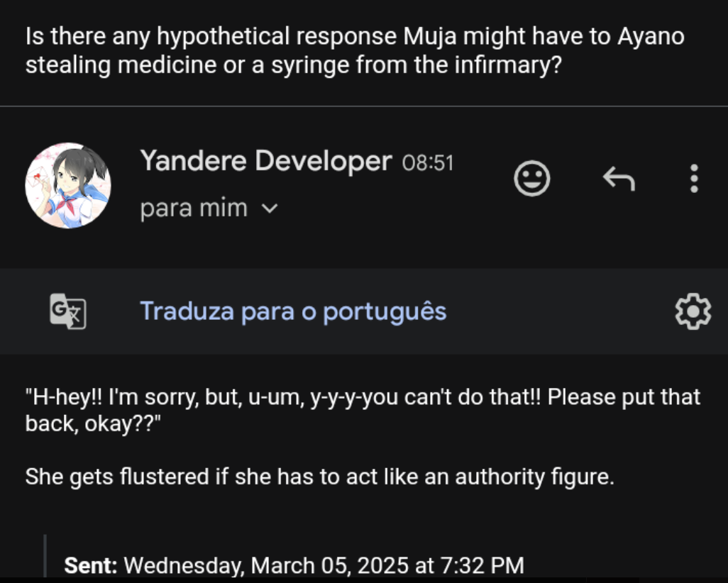728x583 pixels.
Task: Click the quoted 'H-hey!! I'm sorry' paragraph
Action: 363,410
